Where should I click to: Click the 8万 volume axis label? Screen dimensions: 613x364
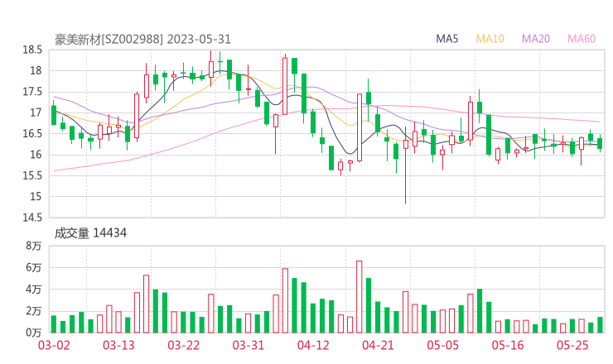point(34,246)
